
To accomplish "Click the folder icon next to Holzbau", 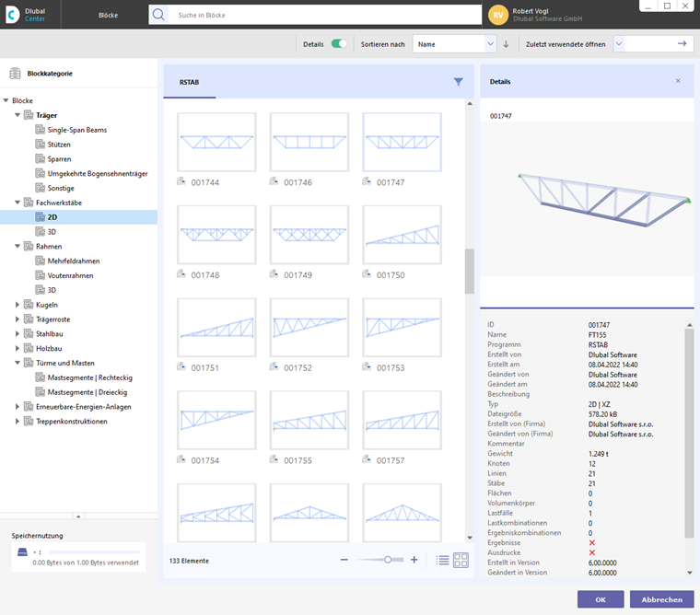I will [x=29, y=348].
